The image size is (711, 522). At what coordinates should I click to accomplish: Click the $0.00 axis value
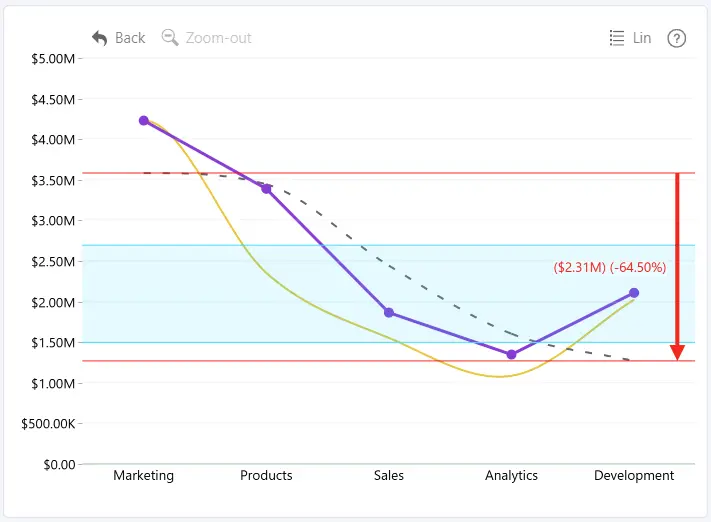pos(59,465)
